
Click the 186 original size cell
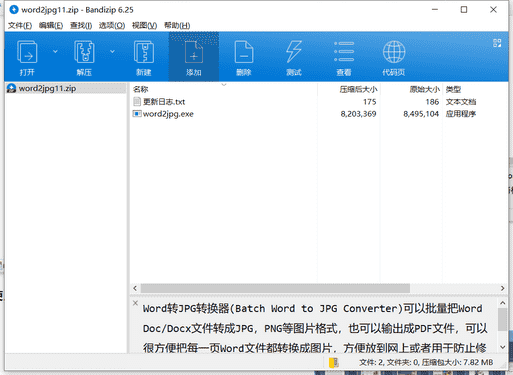click(432, 102)
